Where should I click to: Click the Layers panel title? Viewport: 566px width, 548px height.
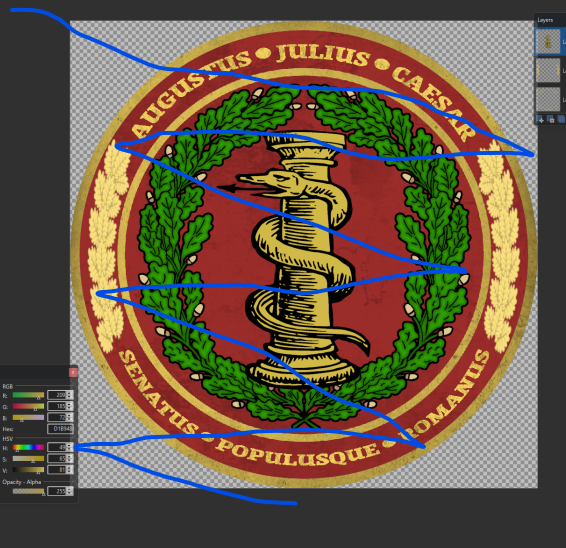[545, 20]
